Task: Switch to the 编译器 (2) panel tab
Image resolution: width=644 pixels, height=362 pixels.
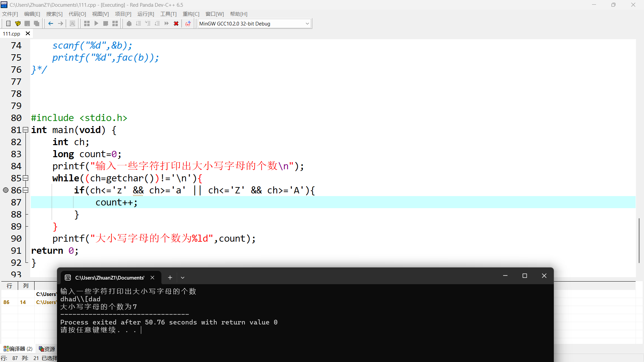Action: click(x=18, y=349)
